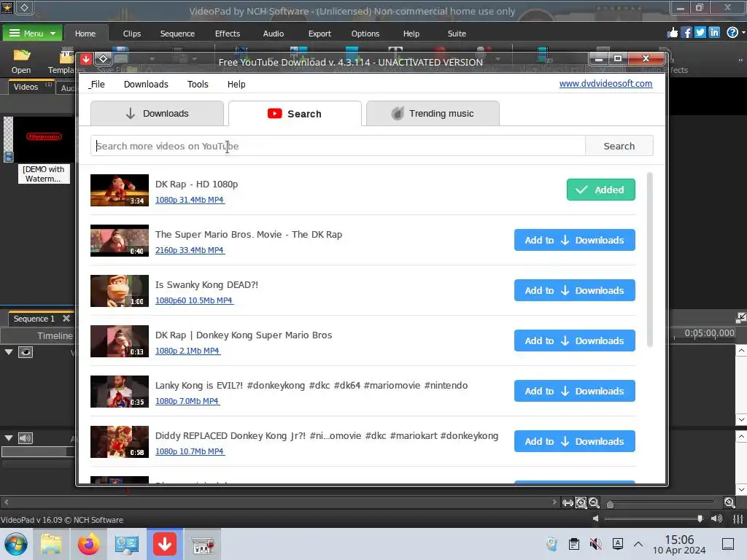Switch to the Home ribbon tab in VideoPad
747x560 pixels.
pyautogui.click(x=85, y=34)
